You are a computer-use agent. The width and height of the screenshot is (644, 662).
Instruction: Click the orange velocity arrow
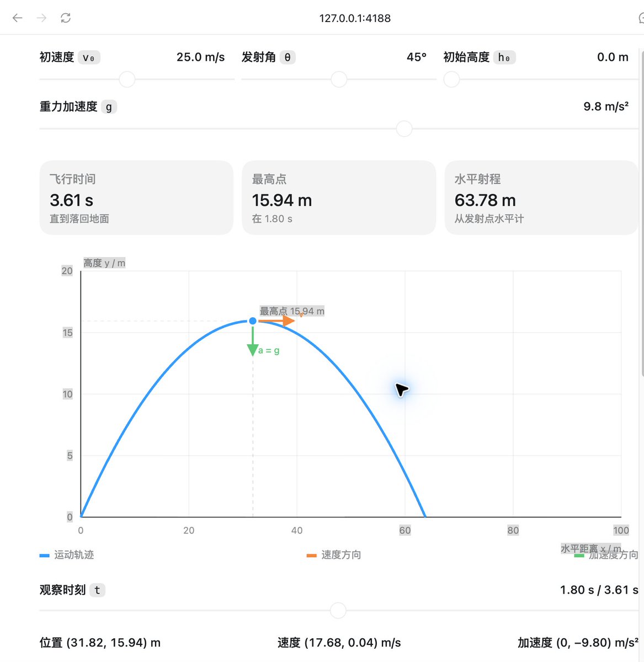[x=276, y=321]
